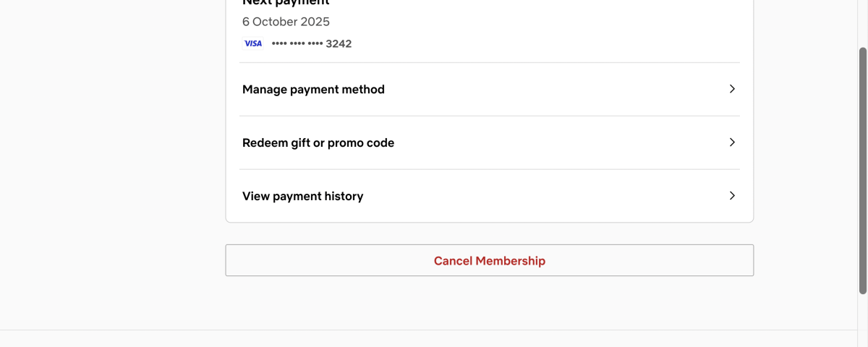This screenshot has height=347, width=868.
Task: Click empty area right of payment history label
Action: point(542,197)
